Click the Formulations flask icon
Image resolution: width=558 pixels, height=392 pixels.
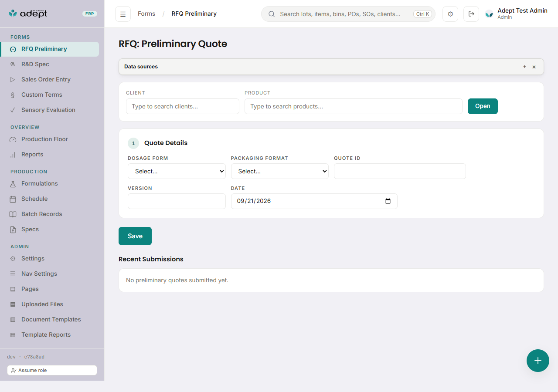pyautogui.click(x=13, y=184)
